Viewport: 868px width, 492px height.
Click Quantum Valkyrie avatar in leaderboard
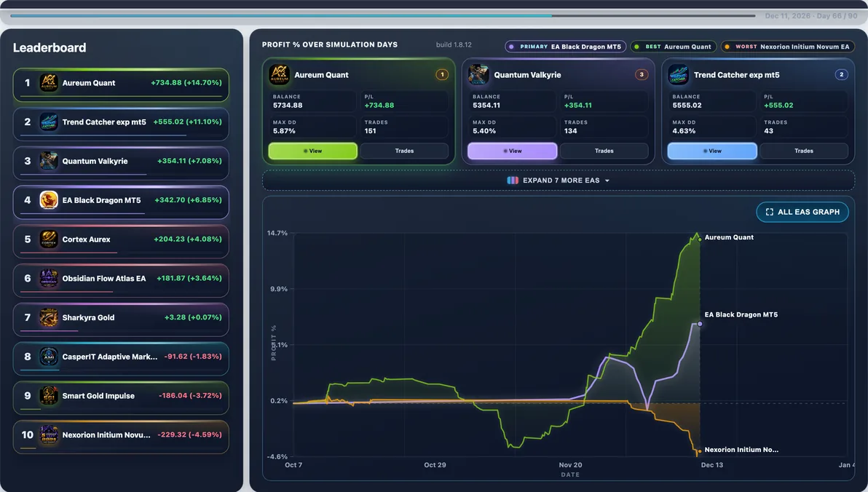pos(49,161)
